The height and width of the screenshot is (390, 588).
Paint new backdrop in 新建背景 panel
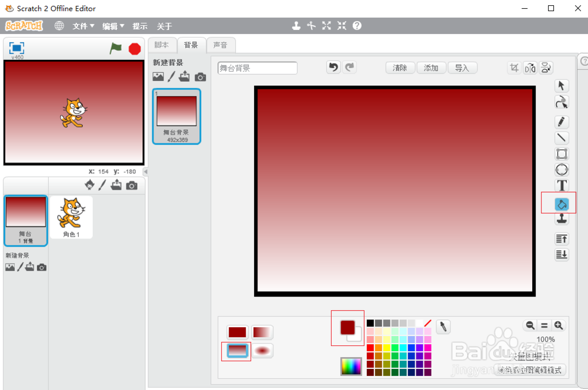(x=171, y=76)
